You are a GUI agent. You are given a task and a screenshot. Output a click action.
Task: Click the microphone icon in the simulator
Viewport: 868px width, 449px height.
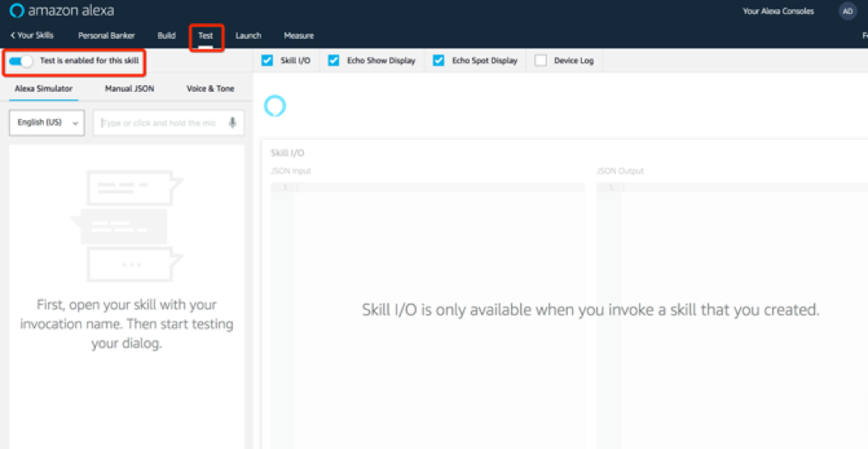click(233, 123)
